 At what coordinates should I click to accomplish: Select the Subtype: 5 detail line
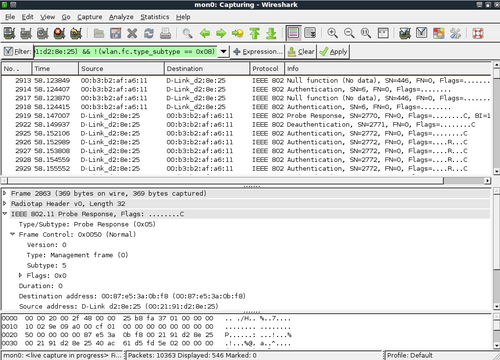(47, 265)
